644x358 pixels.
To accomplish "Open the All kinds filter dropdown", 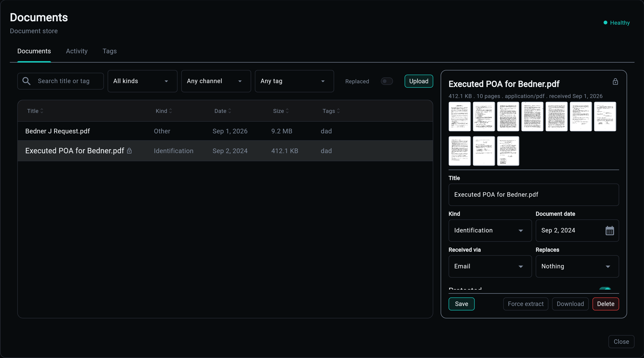I will pos(142,81).
